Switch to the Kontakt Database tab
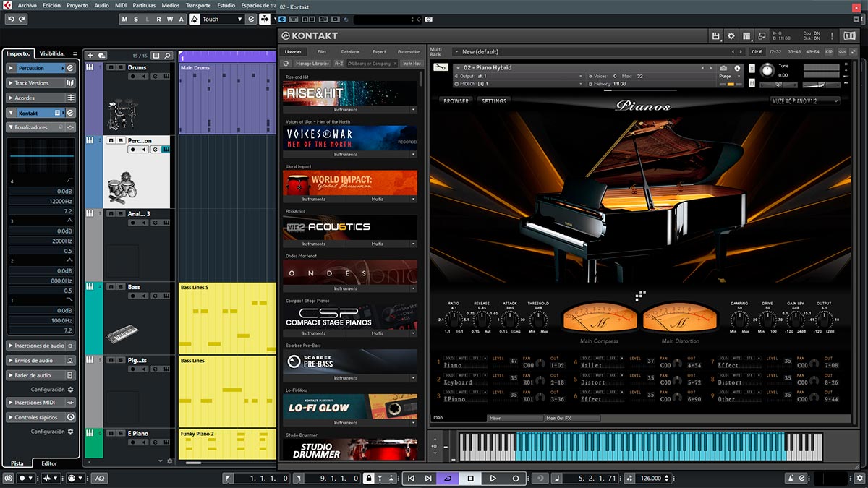This screenshot has width=868, height=488. click(349, 52)
